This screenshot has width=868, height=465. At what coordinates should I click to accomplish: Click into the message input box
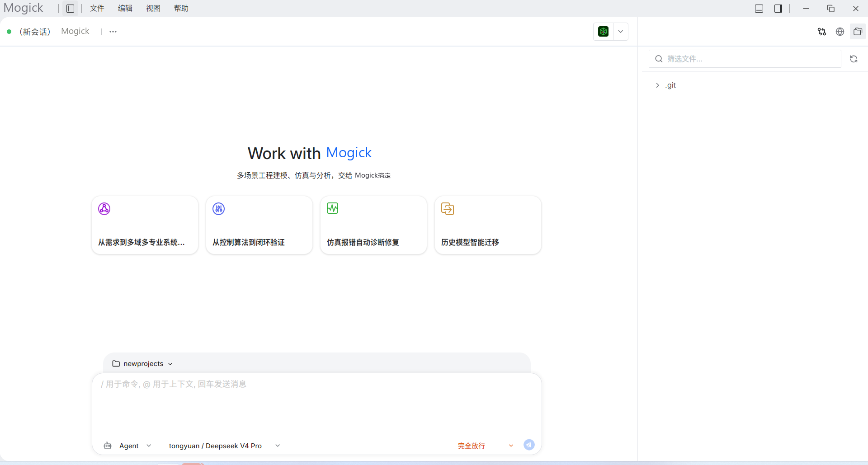tap(316, 404)
